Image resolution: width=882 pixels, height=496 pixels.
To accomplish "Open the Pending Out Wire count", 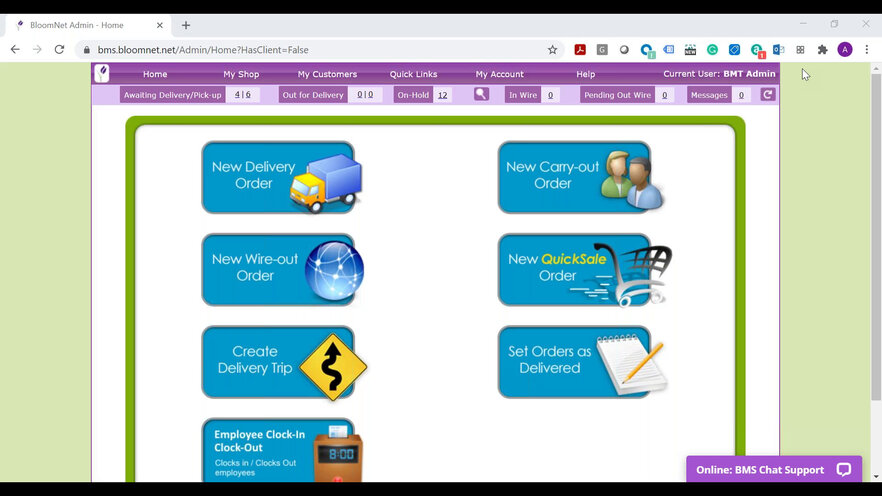I will (x=664, y=95).
